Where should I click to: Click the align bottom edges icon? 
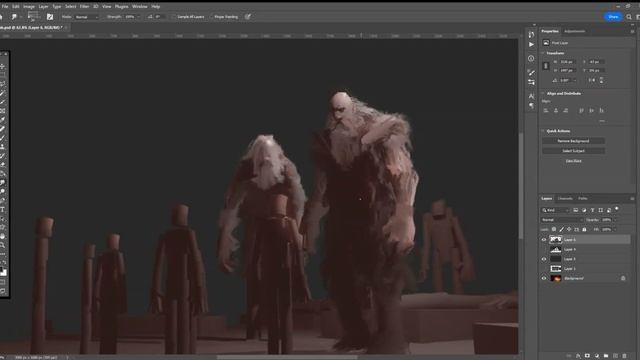point(601,111)
